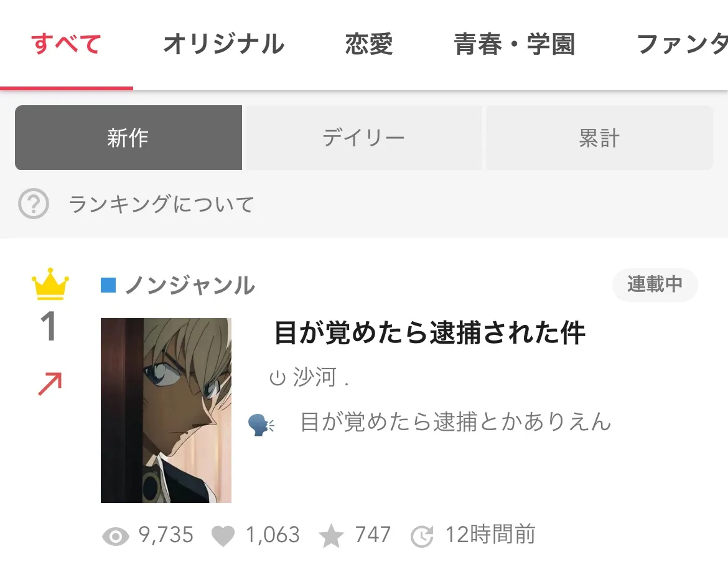Open story 目が覚めたら逮捕された件

point(430,333)
